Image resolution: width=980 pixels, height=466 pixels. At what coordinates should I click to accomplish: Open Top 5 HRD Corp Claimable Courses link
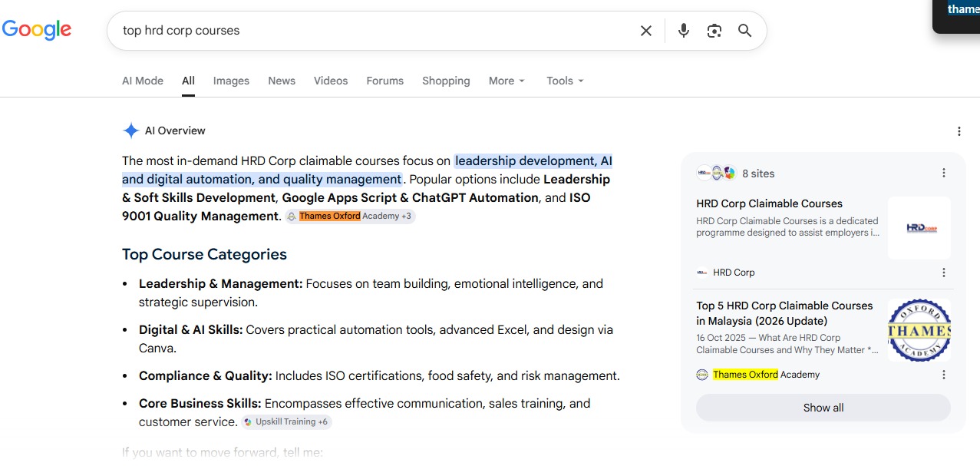click(x=784, y=313)
